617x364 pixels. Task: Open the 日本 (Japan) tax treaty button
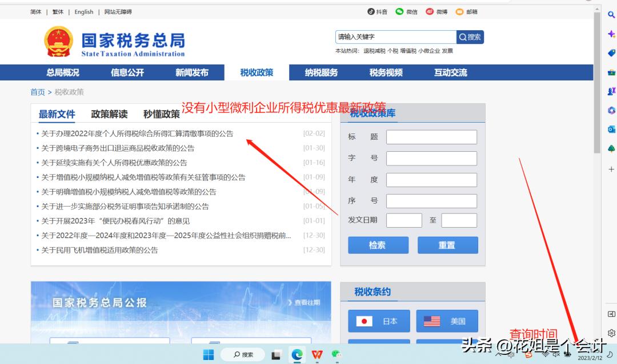pyautogui.click(x=378, y=321)
